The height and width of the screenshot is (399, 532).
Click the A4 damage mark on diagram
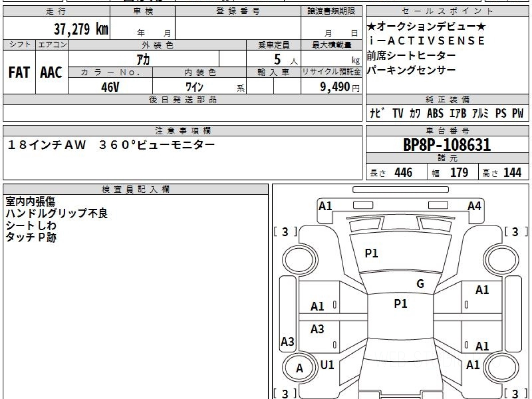tap(474, 206)
